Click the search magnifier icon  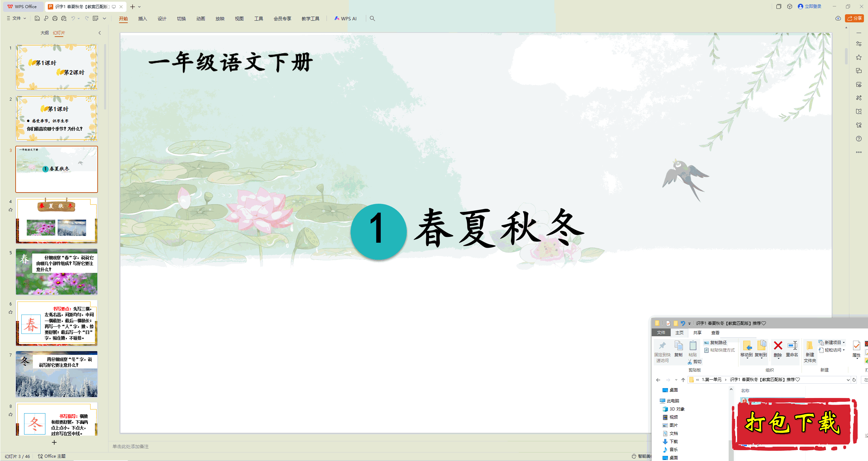[372, 18]
